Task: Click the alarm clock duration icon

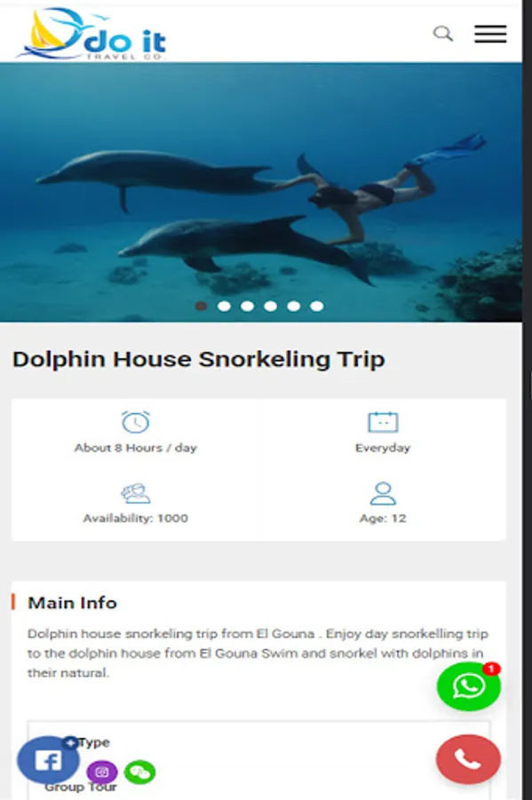Action: pos(136,422)
